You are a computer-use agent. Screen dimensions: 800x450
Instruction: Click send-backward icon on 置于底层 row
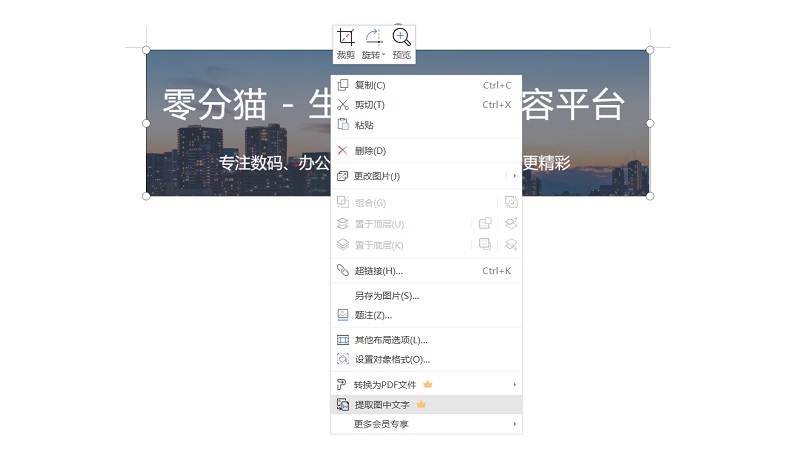pyautogui.click(x=511, y=244)
